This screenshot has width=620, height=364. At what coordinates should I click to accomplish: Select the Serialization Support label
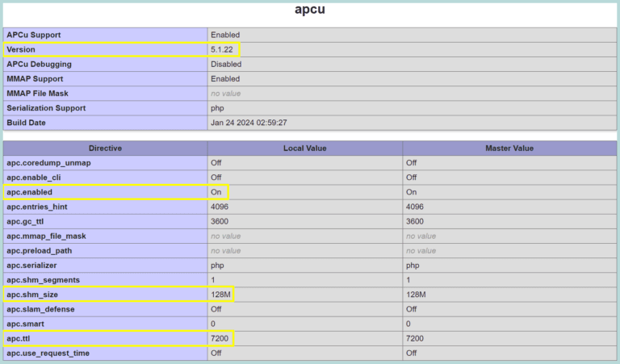coord(46,108)
